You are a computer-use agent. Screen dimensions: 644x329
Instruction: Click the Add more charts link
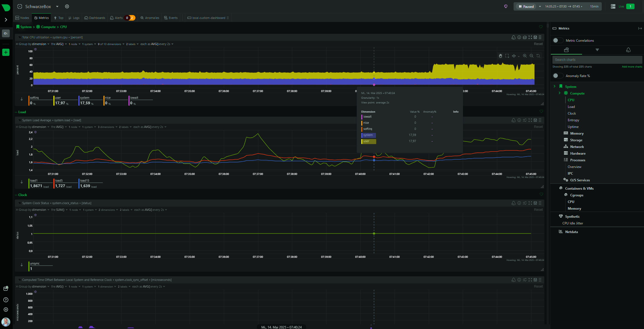pos(632,67)
